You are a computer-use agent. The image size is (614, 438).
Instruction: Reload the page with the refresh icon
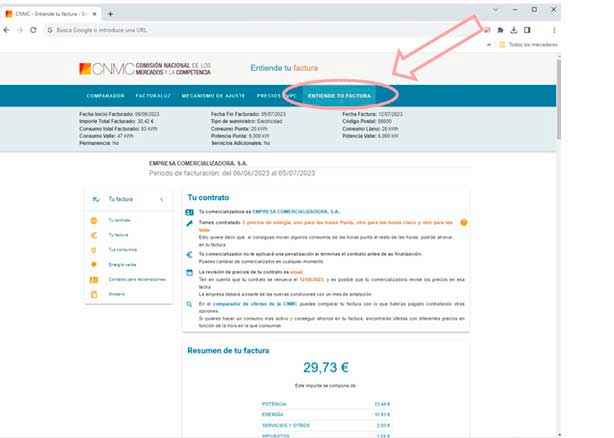tap(33, 30)
